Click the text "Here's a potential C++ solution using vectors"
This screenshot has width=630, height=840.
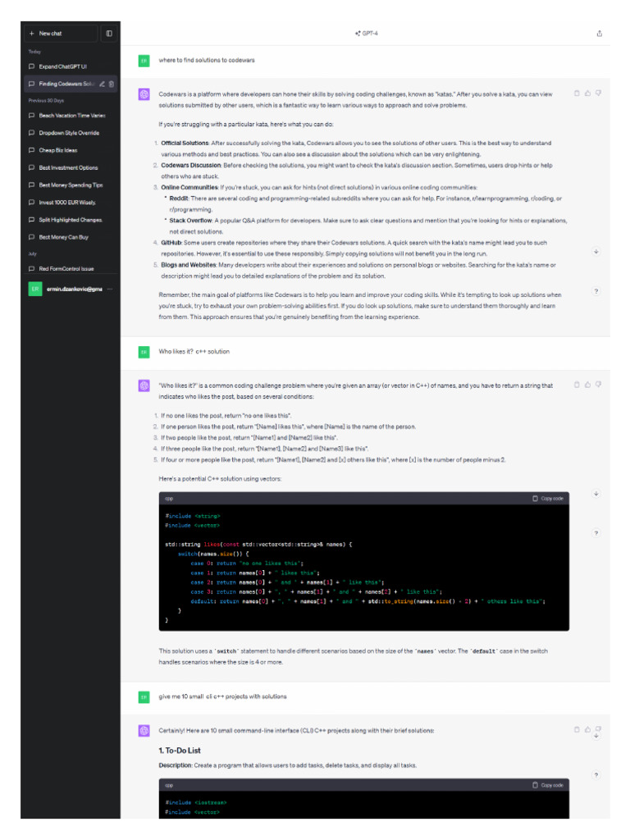[x=220, y=479]
